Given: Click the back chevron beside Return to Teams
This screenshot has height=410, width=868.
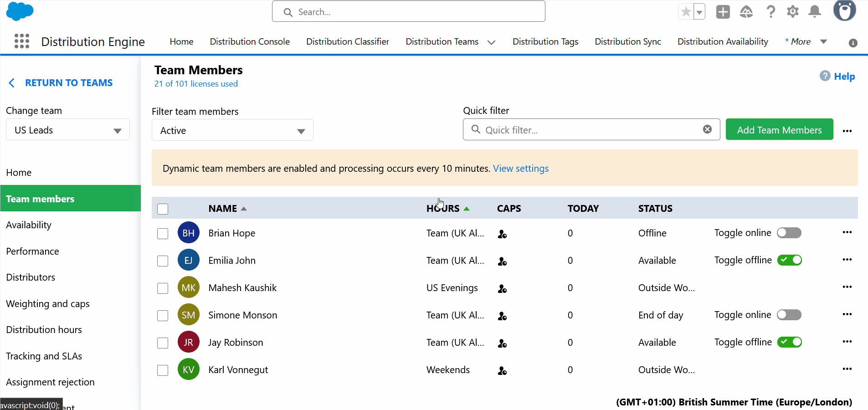Looking at the screenshot, I should tap(12, 83).
